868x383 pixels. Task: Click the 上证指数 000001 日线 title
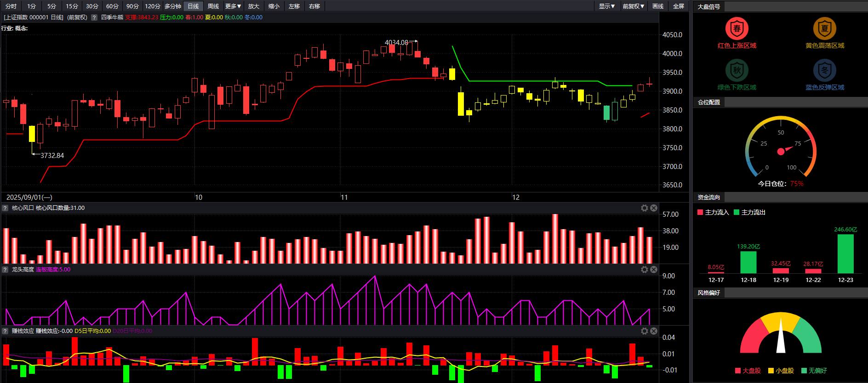(x=34, y=17)
